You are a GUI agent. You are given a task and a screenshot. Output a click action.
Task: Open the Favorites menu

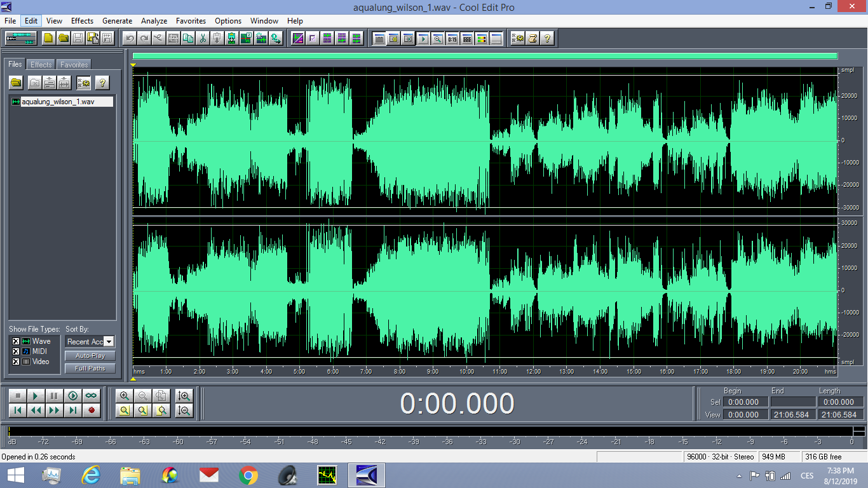pos(191,21)
